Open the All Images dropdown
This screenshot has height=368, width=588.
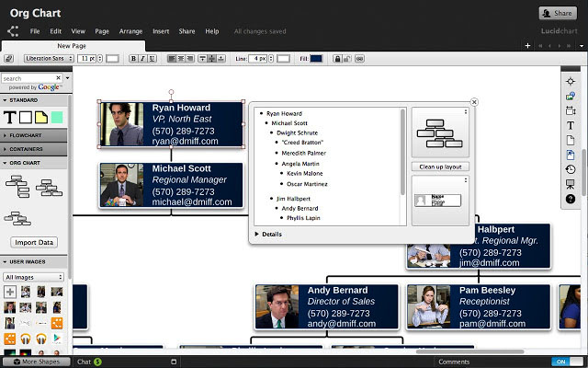pos(33,277)
